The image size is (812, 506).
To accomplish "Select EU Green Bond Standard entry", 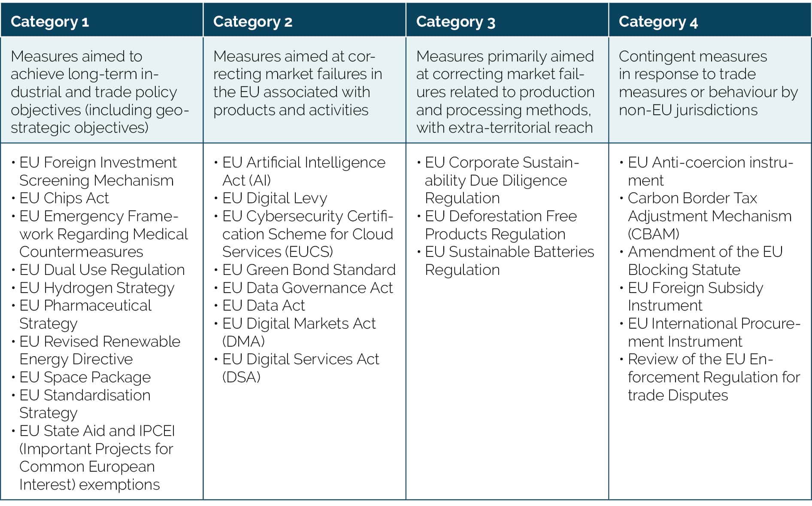I will coord(309,270).
